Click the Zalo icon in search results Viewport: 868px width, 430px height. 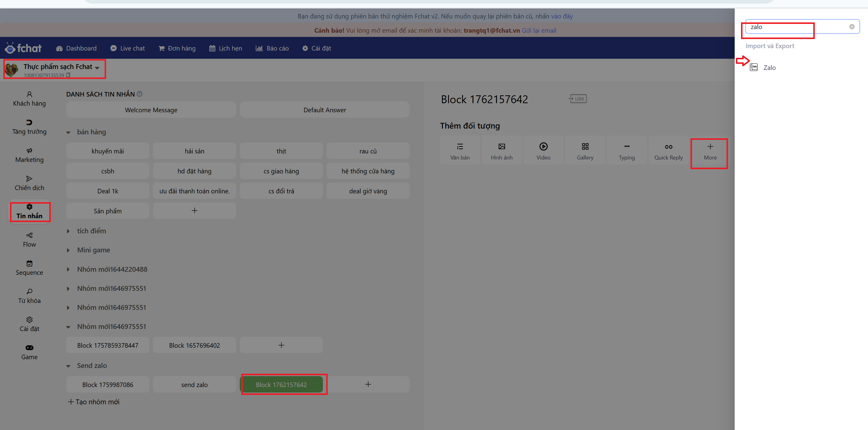pyautogui.click(x=753, y=67)
